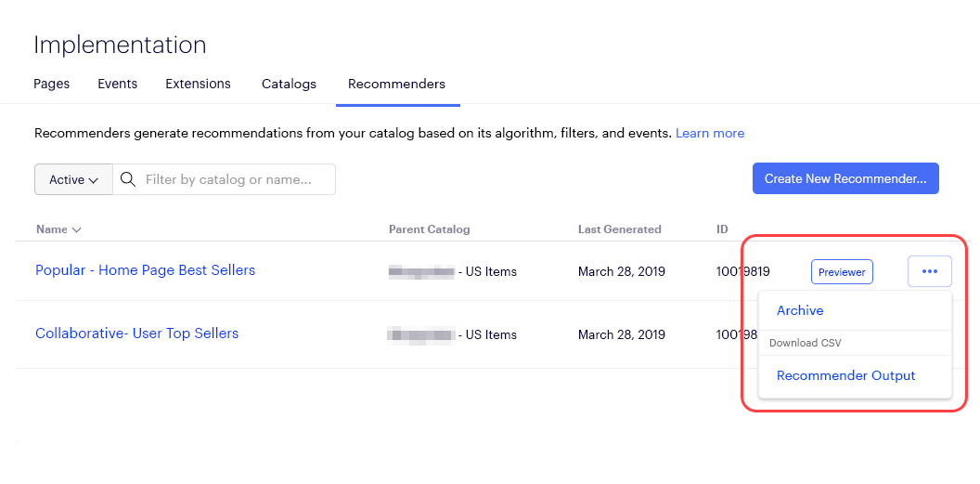Click the magnifying glass search icon

click(128, 179)
